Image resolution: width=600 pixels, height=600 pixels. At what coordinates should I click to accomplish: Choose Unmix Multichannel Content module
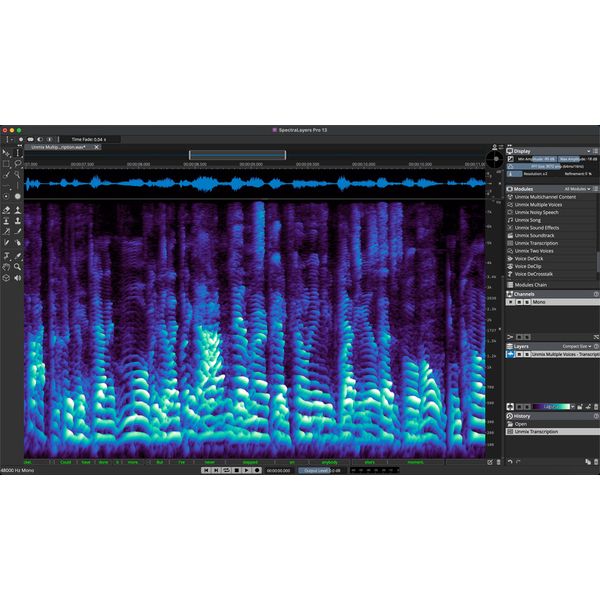(x=545, y=197)
